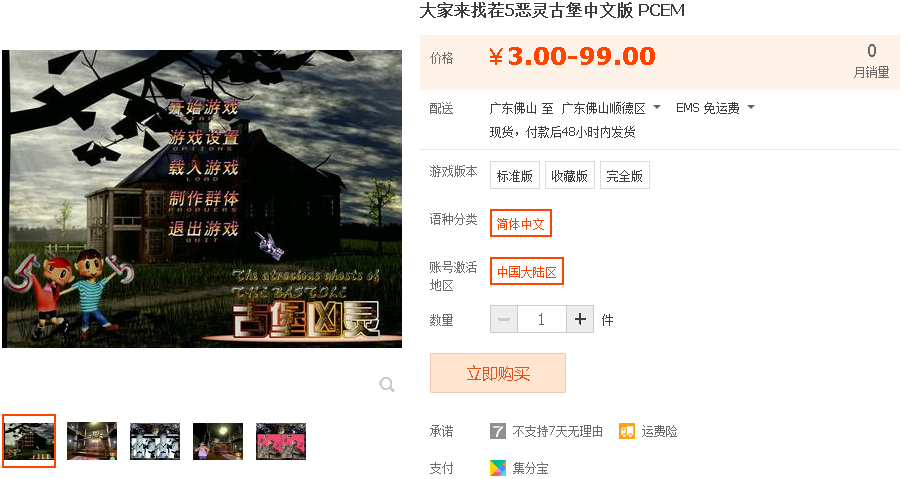Select the fifth pink comparison thumbnail
The width and height of the screenshot is (903, 479).
[281, 441]
